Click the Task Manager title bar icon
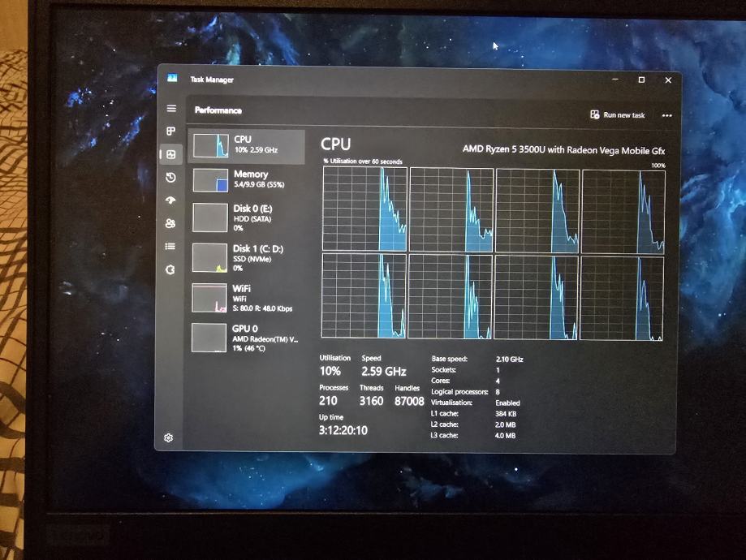 pyautogui.click(x=172, y=78)
